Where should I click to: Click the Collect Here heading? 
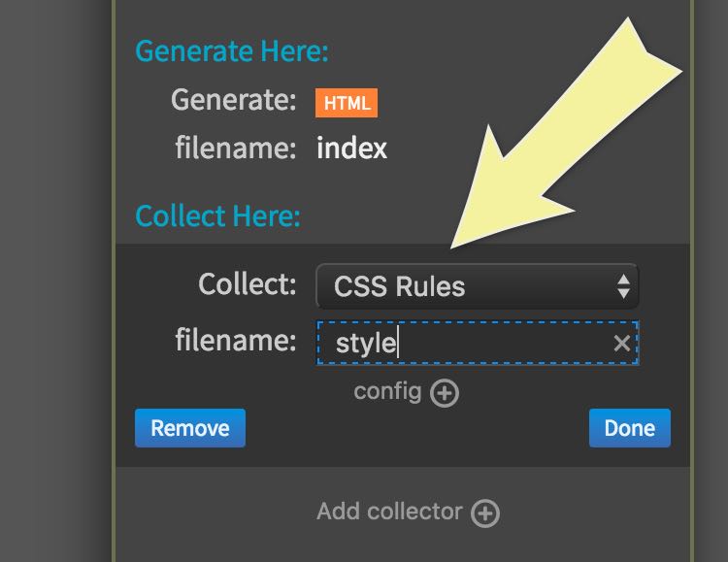217,215
